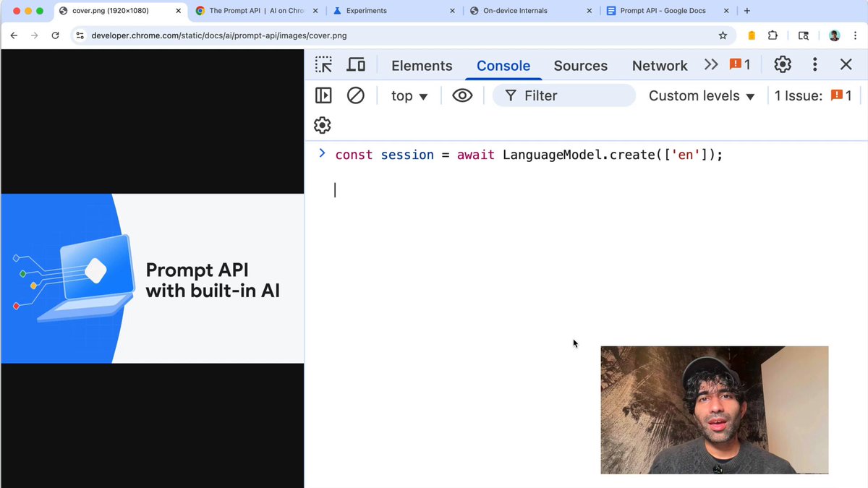Screen dimensions: 868x488
Task: Bookmark this page with the star icon
Action: click(x=723, y=35)
